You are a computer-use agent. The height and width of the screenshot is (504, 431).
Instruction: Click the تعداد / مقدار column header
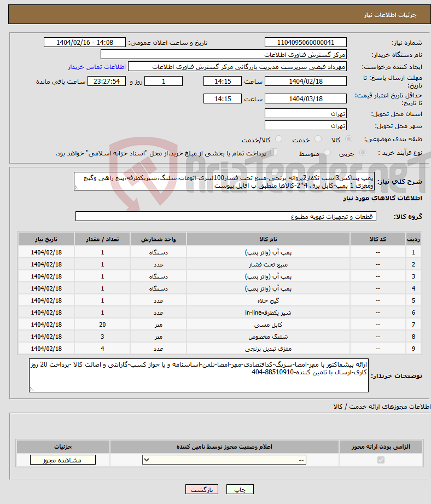(x=102, y=239)
